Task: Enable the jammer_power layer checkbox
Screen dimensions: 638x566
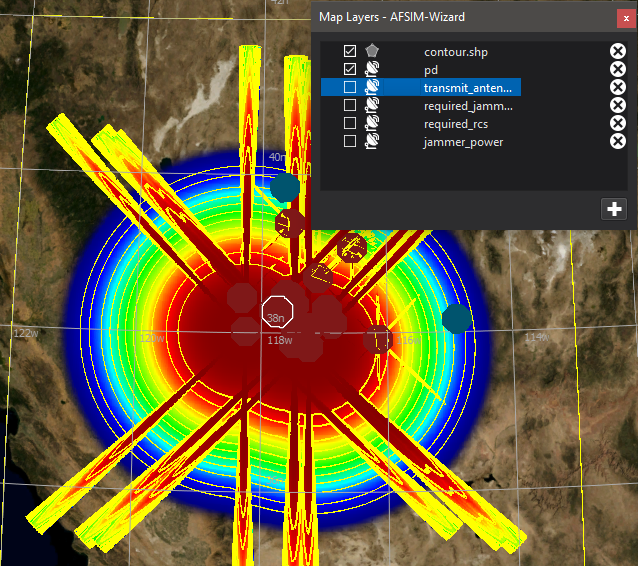Action: click(350, 141)
